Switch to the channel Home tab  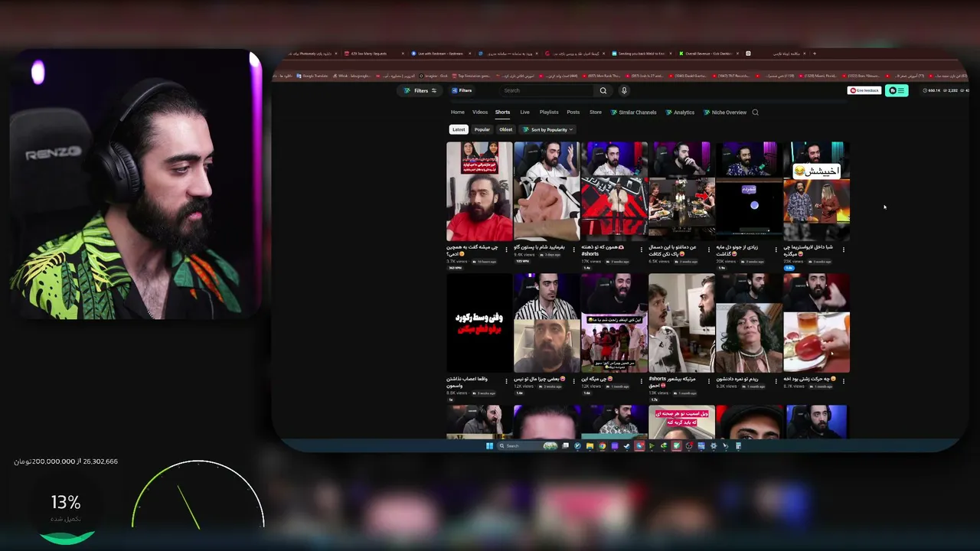[x=457, y=112]
